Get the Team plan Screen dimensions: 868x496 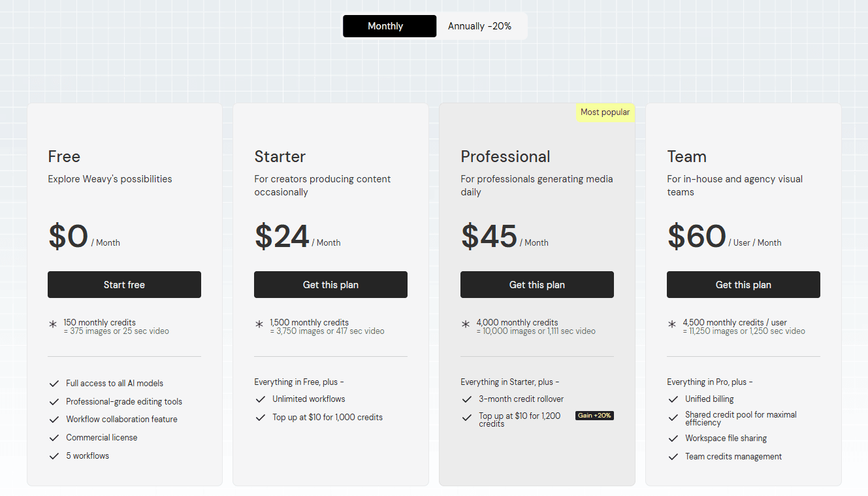[743, 285]
